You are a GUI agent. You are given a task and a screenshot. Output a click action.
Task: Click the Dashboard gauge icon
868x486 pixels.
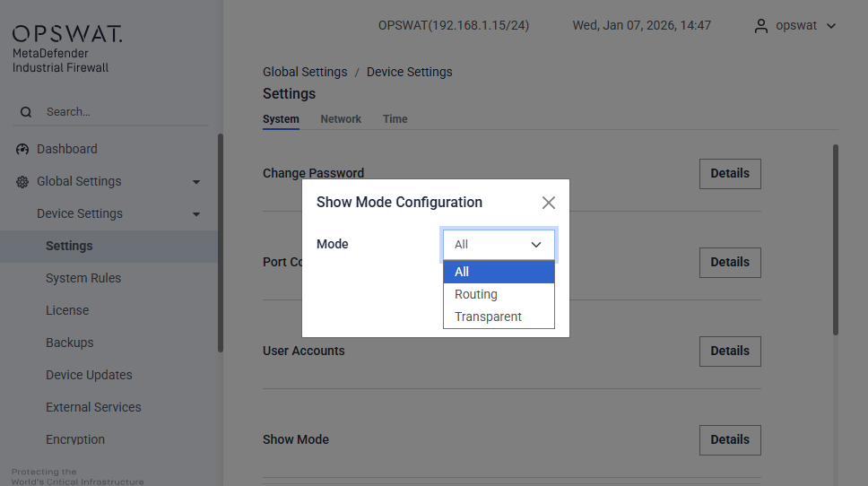tap(22, 149)
